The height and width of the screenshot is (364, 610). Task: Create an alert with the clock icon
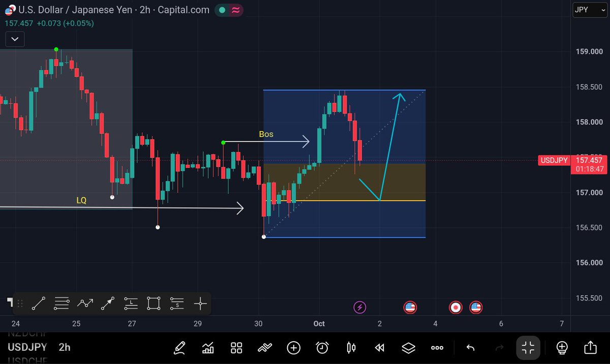pos(322,348)
